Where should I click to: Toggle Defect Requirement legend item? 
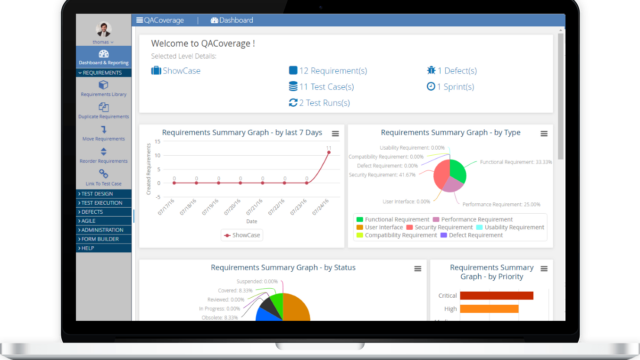click(472, 235)
